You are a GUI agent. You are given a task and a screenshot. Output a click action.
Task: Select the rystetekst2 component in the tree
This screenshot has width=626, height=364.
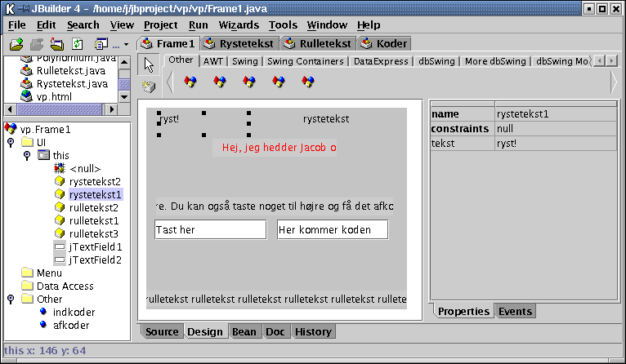tap(95, 181)
